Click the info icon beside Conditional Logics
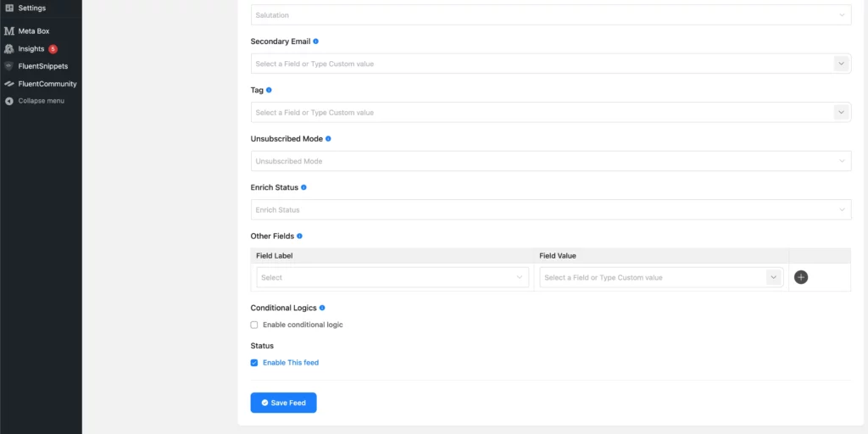Viewport: 868px width, 434px height. coord(322,308)
